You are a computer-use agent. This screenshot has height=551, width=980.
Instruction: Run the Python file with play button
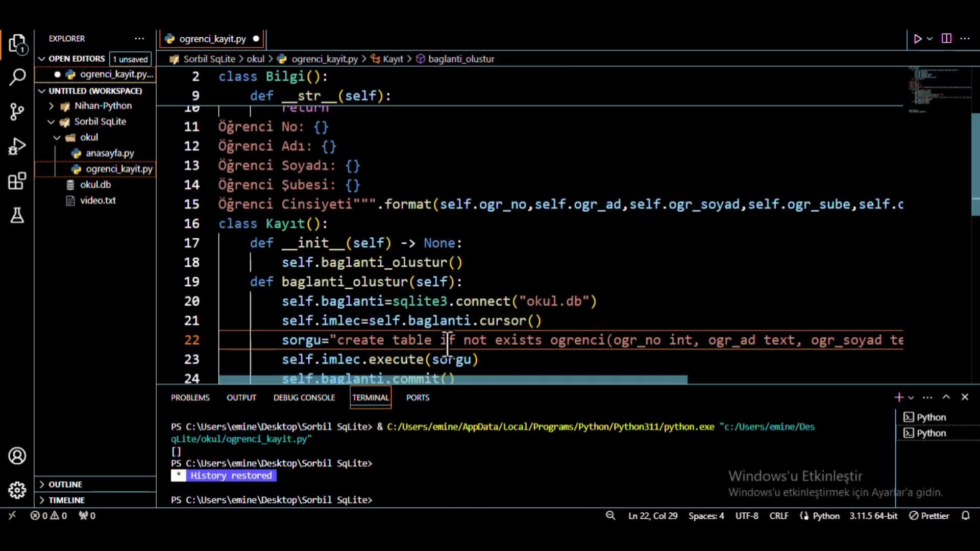(917, 39)
